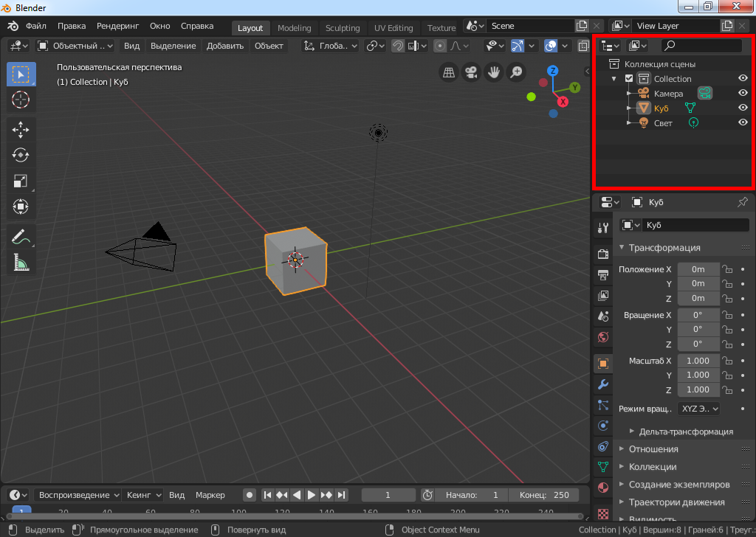Click the Добавить button in the viewport header
This screenshot has height=537, width=756.
coord(225,46)
